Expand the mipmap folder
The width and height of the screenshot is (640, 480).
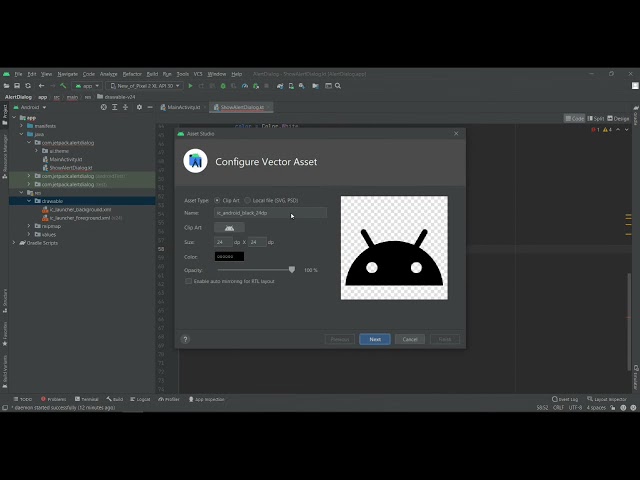click(x=29, y=226)
